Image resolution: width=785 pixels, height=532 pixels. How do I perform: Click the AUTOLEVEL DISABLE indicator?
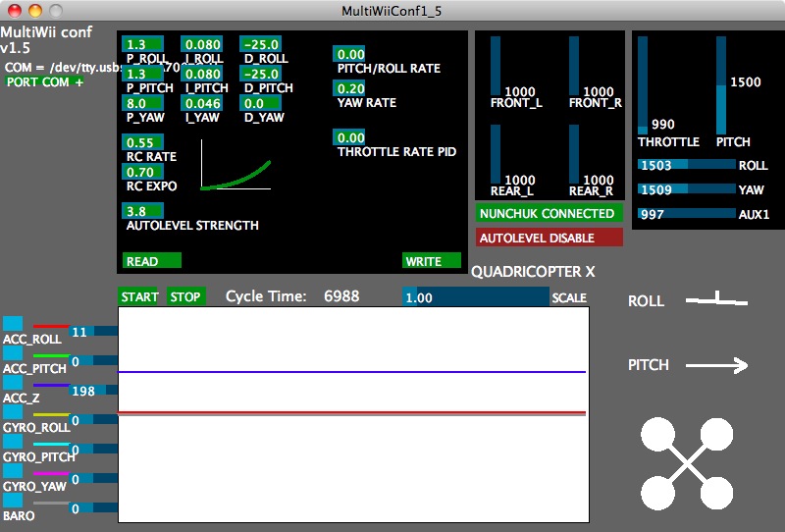click(549, 238)
